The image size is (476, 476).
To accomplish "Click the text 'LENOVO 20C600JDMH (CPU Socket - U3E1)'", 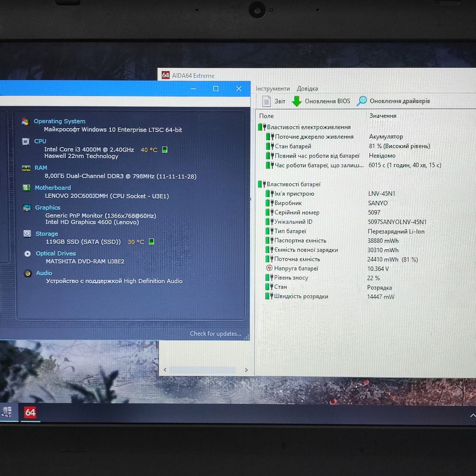I will tap(107, 196).
